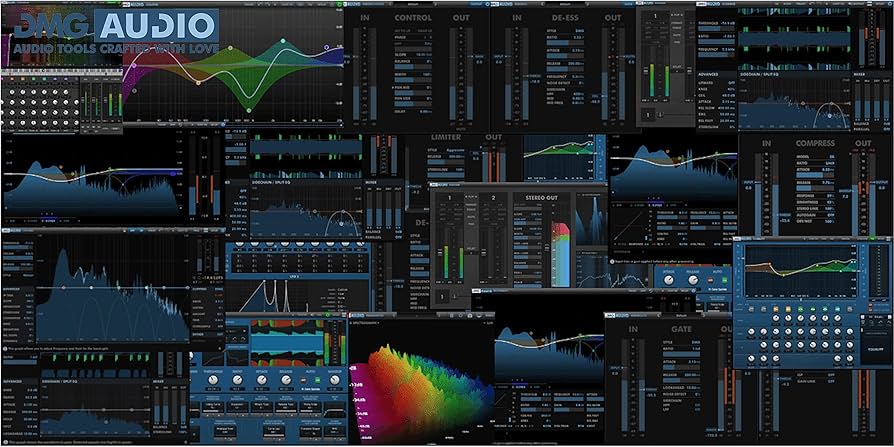This screenshot has width=894, height=447.
Task: Click the teal band node on the colorful EQ curve
Action: (x=283, y=41)
